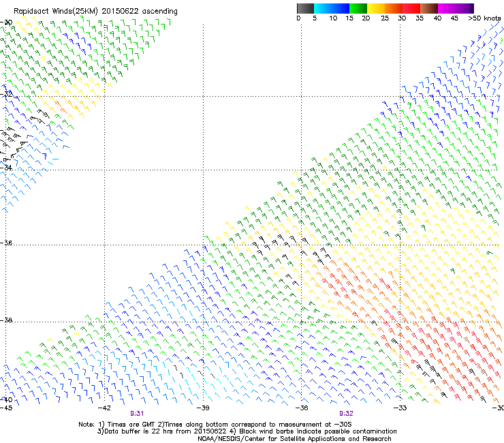Select the '35' color bar tick label
This screenshot has width=504, height=443.
(420, 18)
